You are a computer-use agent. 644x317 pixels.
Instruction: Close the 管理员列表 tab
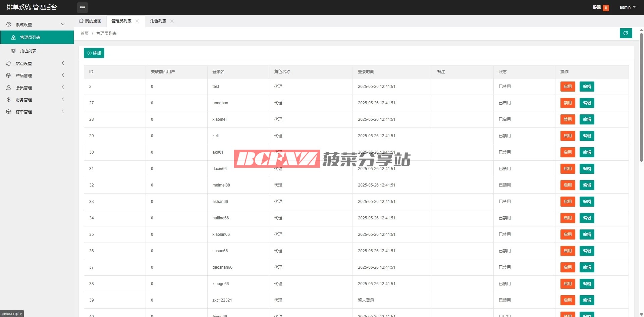(x=137, y=21)
